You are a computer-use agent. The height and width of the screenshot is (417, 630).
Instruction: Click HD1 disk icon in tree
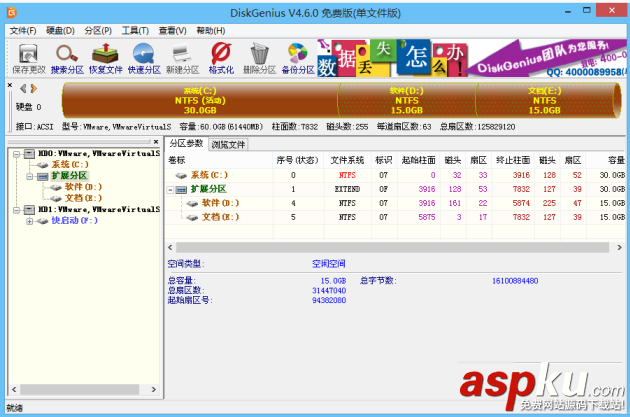(29, 209)
